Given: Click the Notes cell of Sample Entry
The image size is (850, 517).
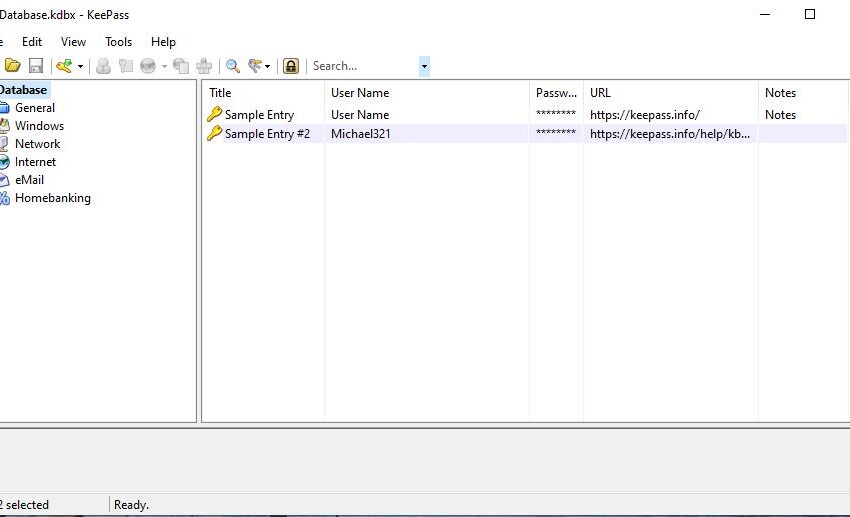Looking at the screenshot, I should [x=780, y=115].
